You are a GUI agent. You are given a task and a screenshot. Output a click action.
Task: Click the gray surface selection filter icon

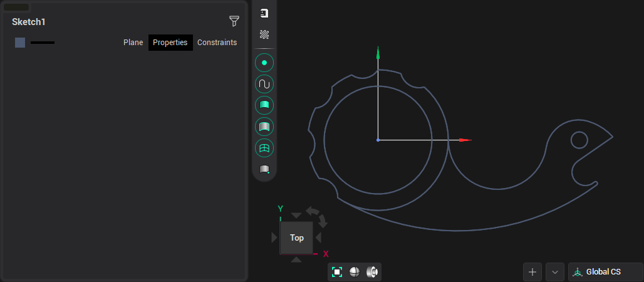(264, 127)
